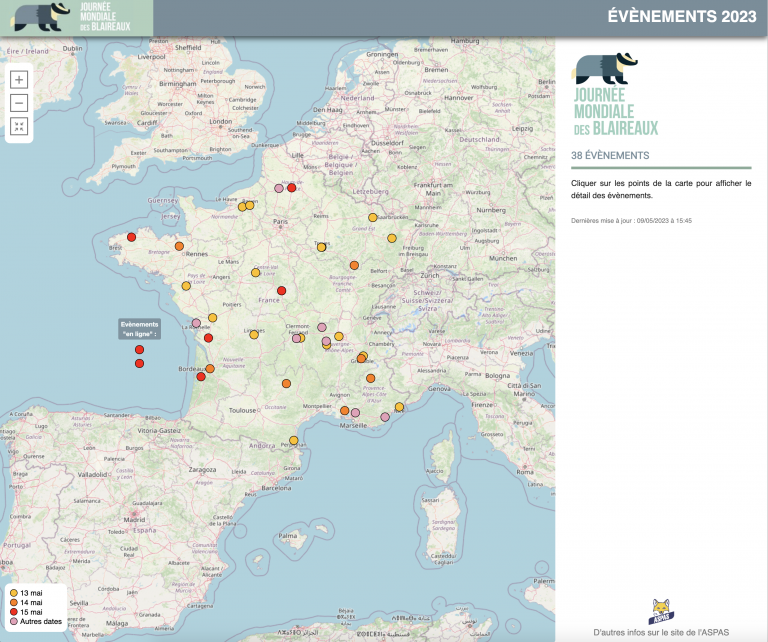Open the yellow marker near Saarbrücken
Viewport: 768px width, 642px height.
click(x=373, y=217)
